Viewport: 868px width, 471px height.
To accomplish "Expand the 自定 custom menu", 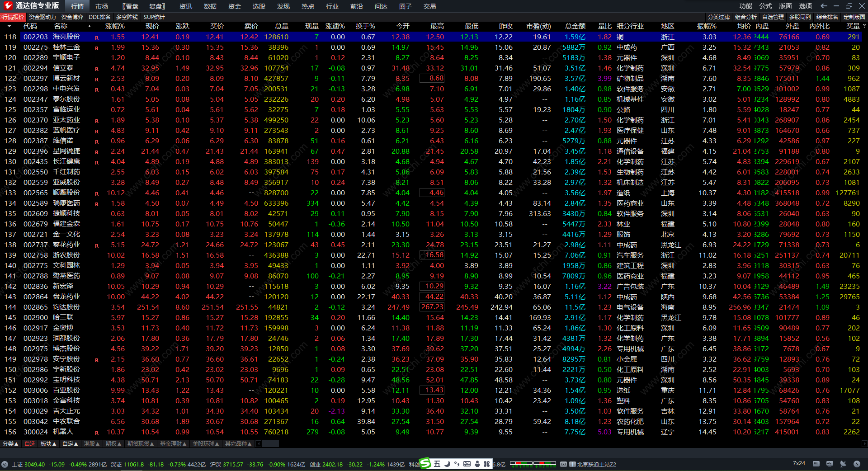I will coord(70,444).
